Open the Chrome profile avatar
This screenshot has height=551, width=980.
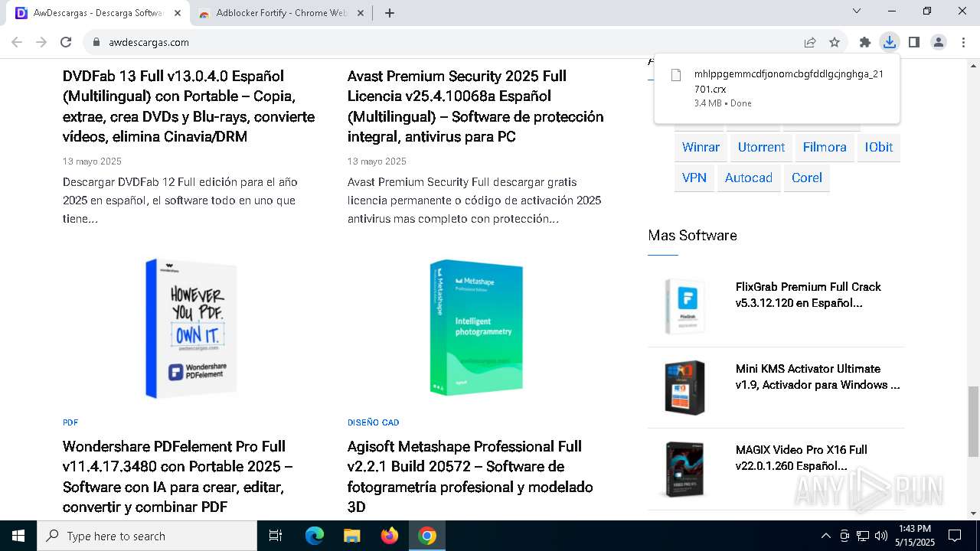click(939, 42)
